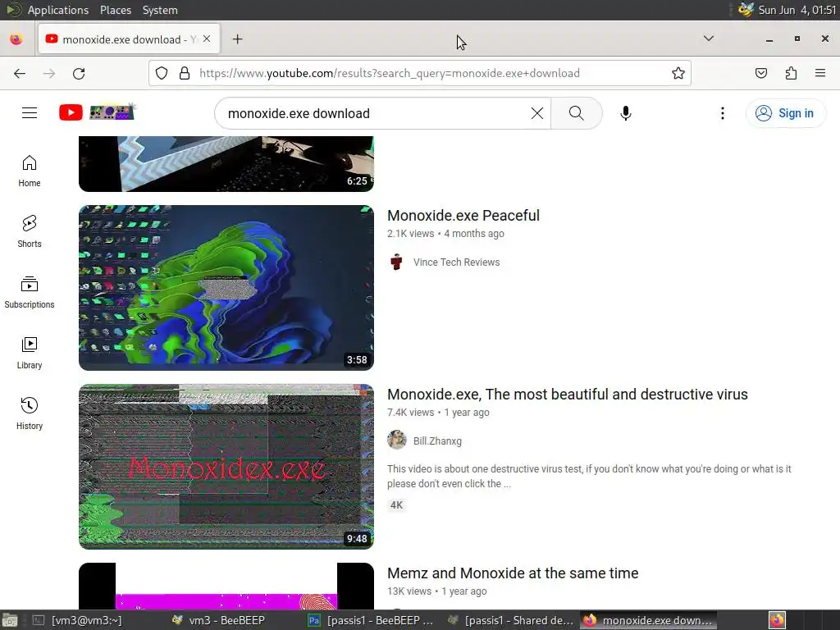The height and width of the screenshot is (630, 840).
Task: Click the BeeBEEP tray bee icon
Action: pyautogui.click(x=746, y=10)
